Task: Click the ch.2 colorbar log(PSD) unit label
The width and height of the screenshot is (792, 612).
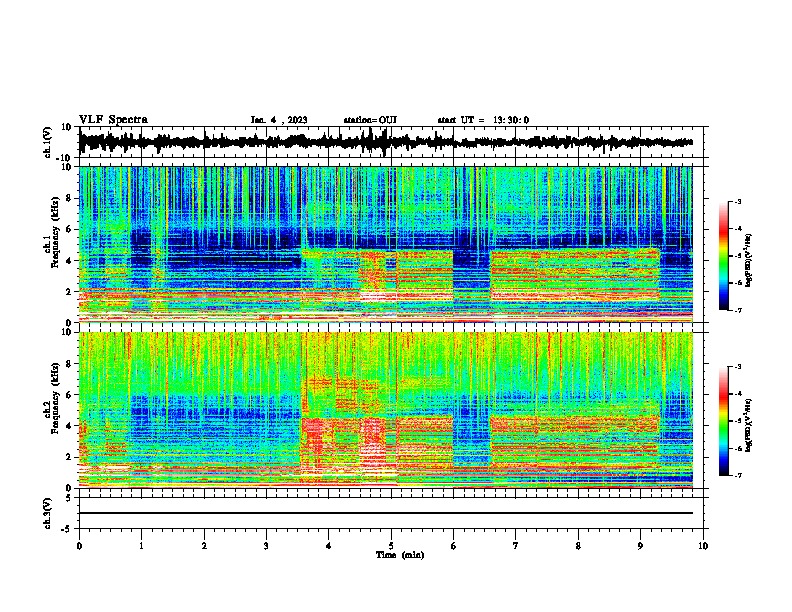Action: 749,425
